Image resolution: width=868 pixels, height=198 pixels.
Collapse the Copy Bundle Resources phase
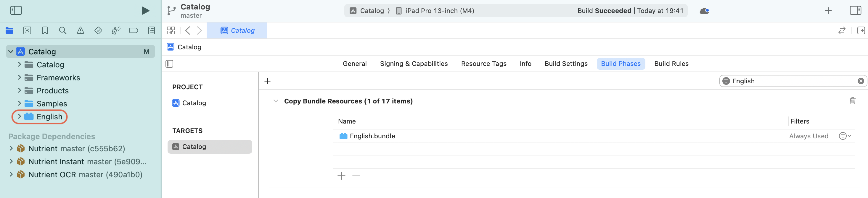(x=276, y=101)
